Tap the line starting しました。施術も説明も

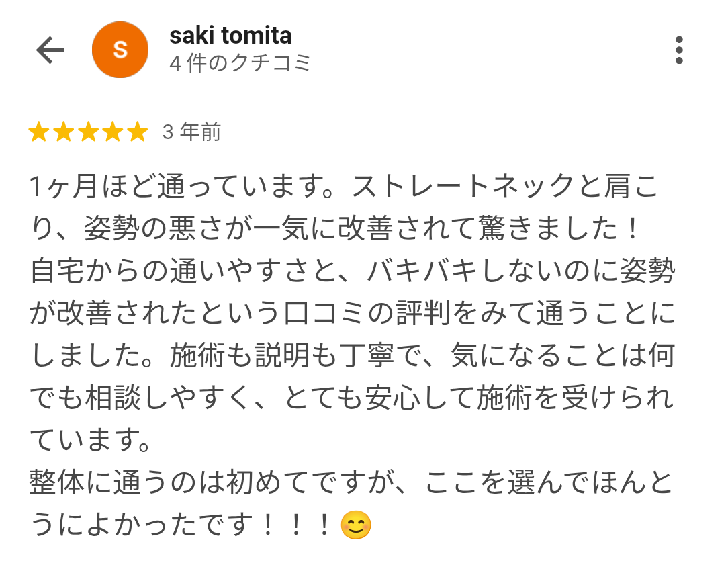click(x=352, y=357)
